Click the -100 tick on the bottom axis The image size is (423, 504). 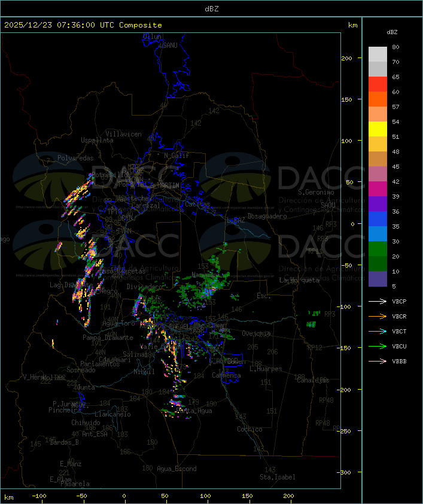tap(39, 496)
